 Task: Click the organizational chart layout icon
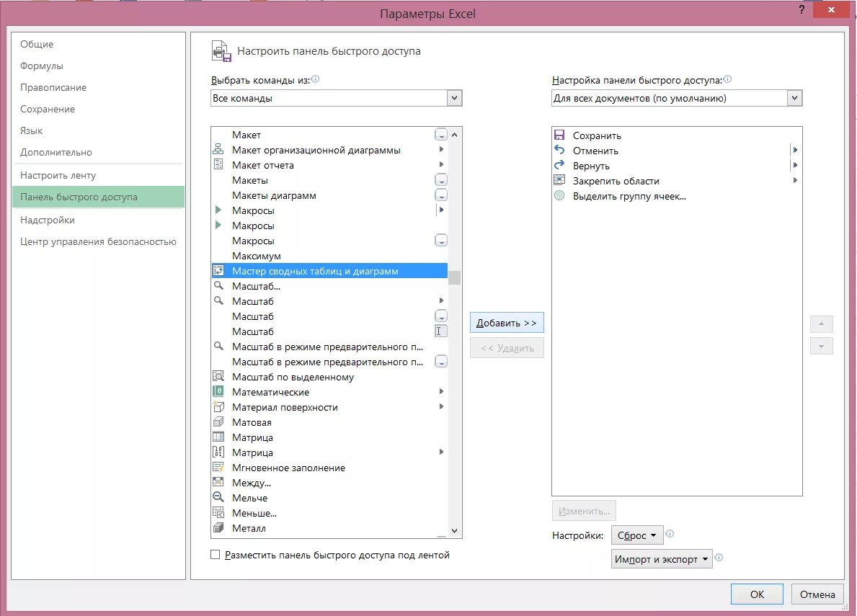tap(218, 149)
